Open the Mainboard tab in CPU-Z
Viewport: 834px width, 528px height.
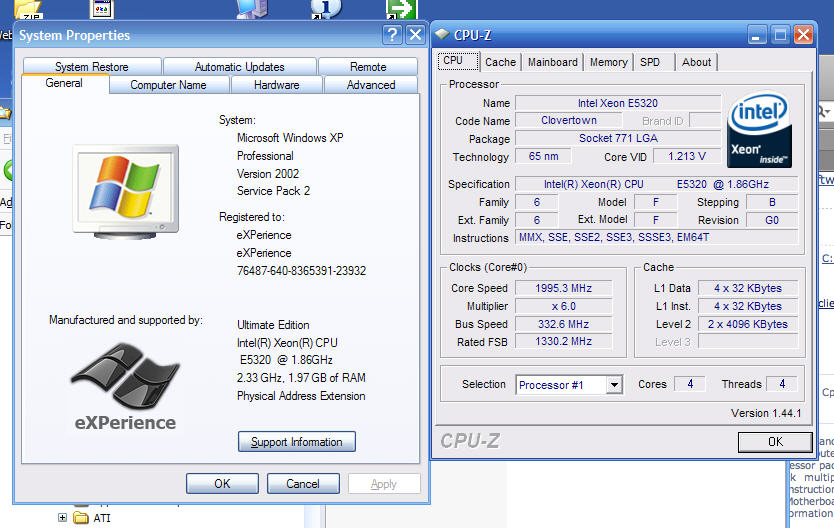pyautogui.click(x=553, y=62)
